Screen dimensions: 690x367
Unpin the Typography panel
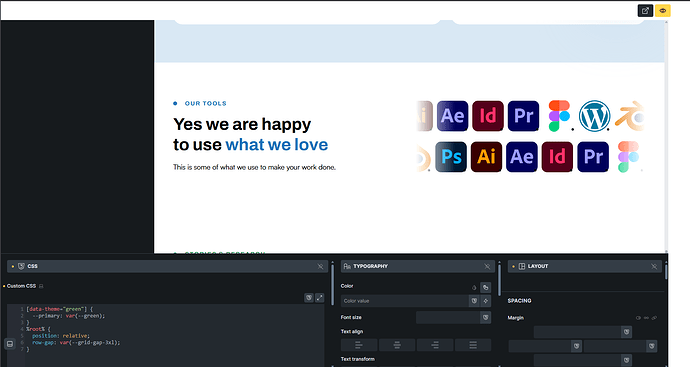click(487, 266)
